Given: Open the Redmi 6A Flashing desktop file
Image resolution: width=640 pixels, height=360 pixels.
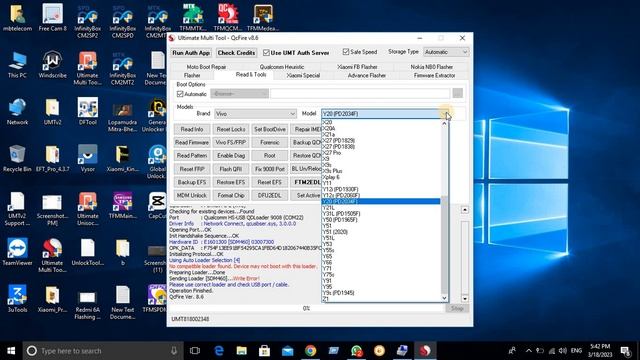Looking at the screenshot, I should (x=88, y=303).
